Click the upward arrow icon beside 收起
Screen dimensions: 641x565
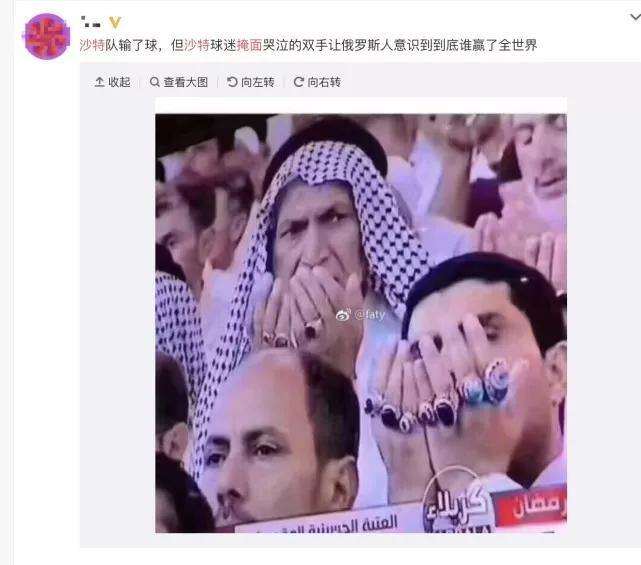click(x=99, y=82)
